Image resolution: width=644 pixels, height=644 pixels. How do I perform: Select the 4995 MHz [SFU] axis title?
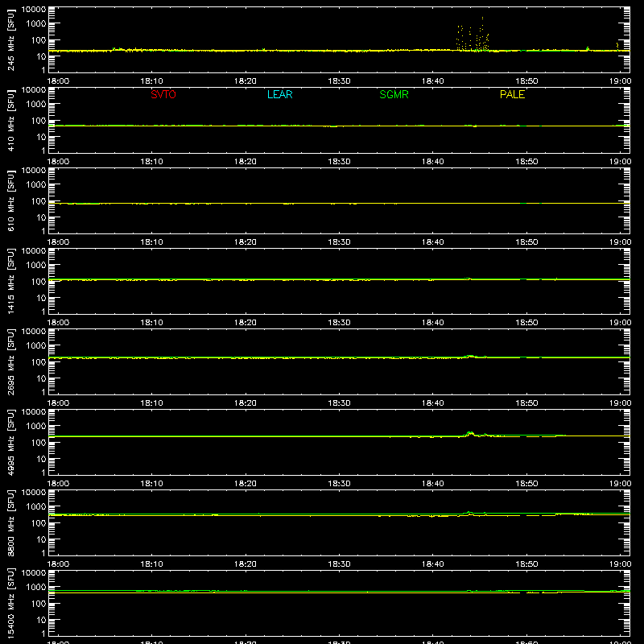point(11,442)
